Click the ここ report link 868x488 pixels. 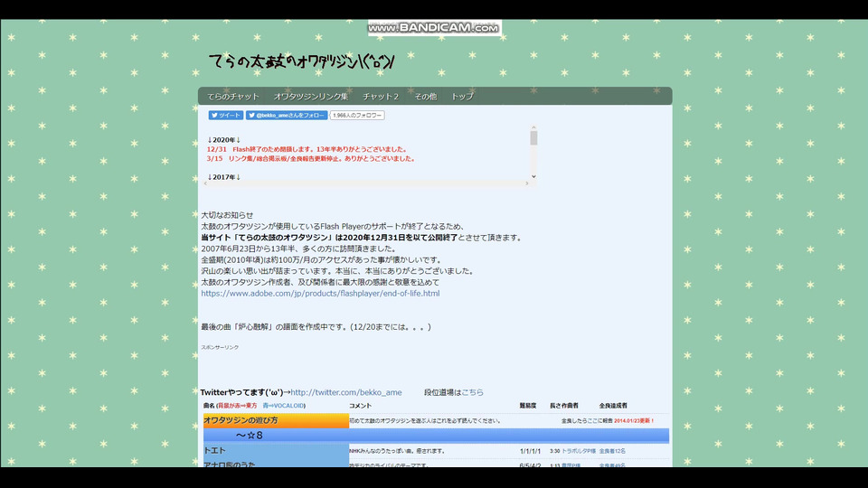592,421
